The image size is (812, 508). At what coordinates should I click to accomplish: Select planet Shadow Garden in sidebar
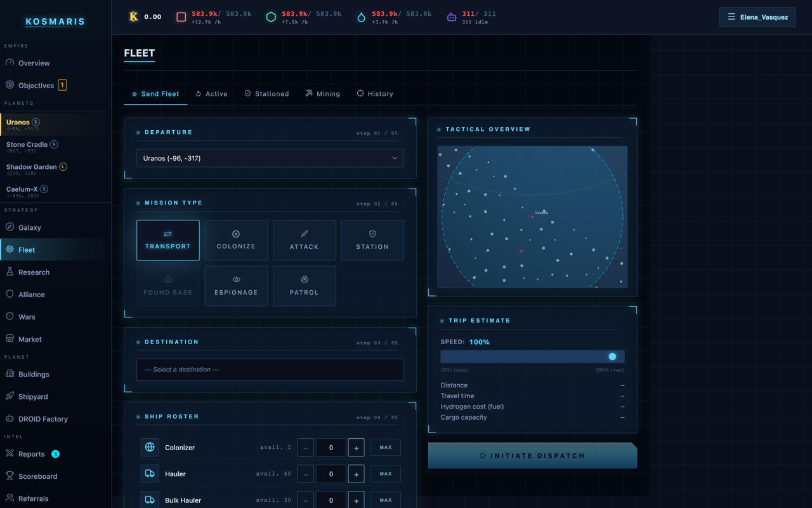(x=56, y=169)
